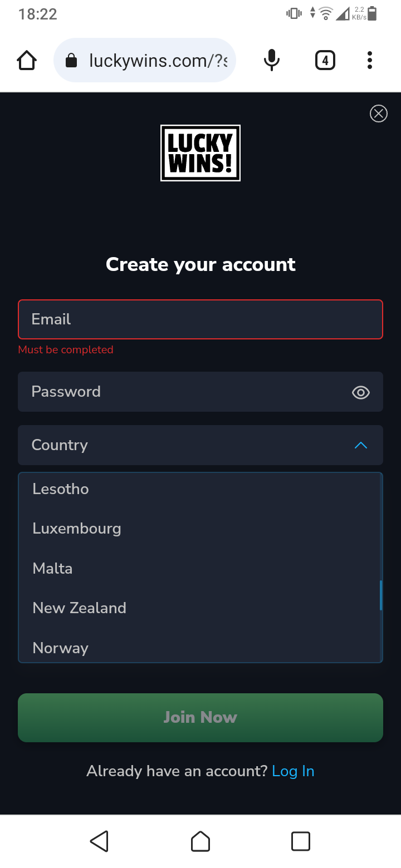Viewport: 401px width, 868px height.
Task: Collapse the Country dropdown
Action: (361, 445)
